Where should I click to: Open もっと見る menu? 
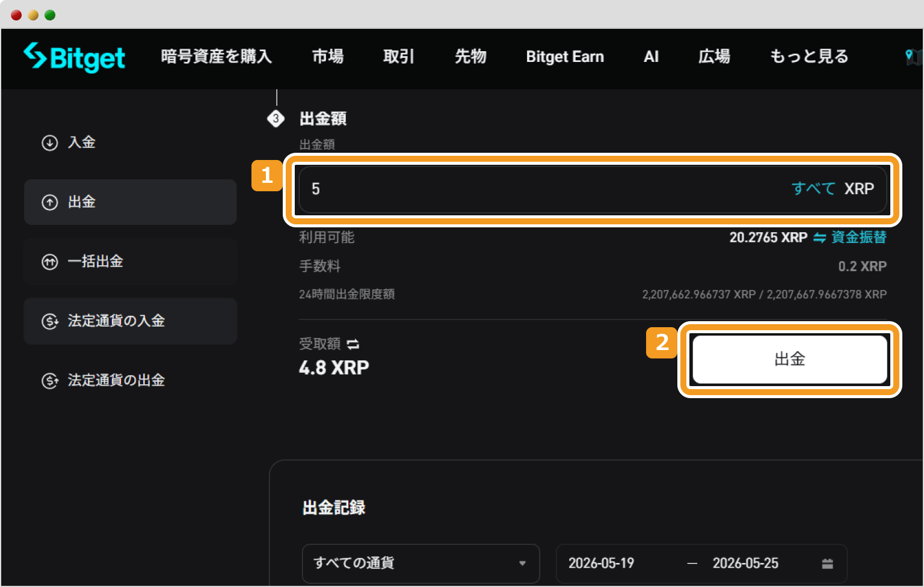[809, 57]
